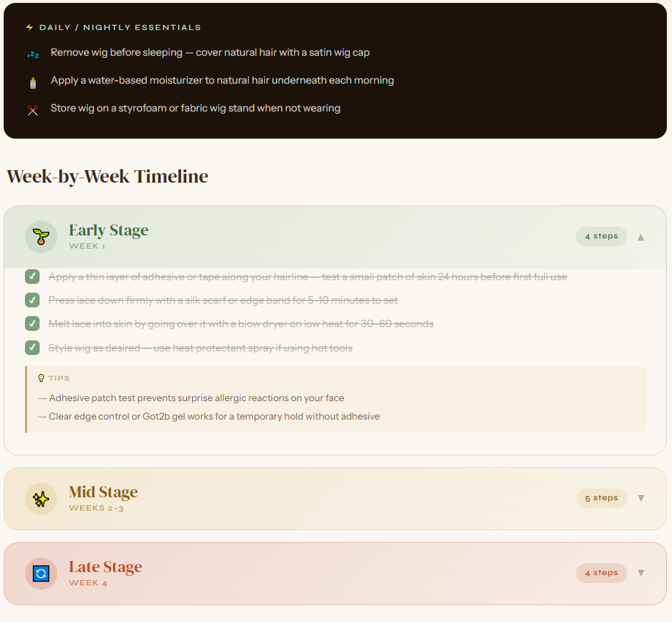Expand the Late Stage section arrow
The image size is (672, 622).
click(x=640, y=574)
